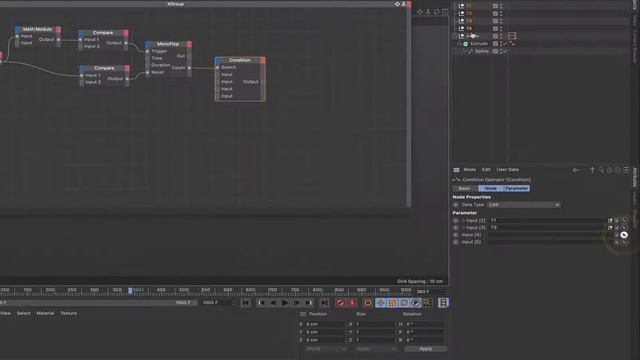Click the Go to End playback button
Screen dimensions: 640x360
click(324, 303)
